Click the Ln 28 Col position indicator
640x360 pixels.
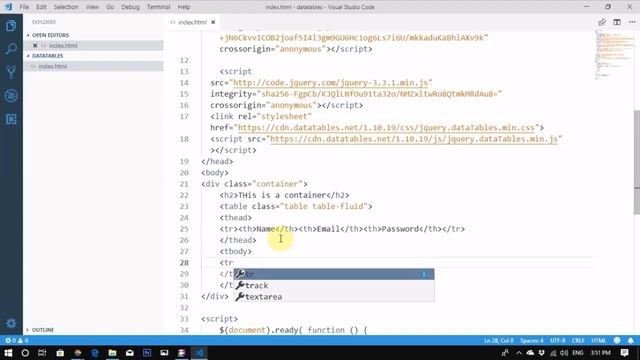tap(498, 340)
